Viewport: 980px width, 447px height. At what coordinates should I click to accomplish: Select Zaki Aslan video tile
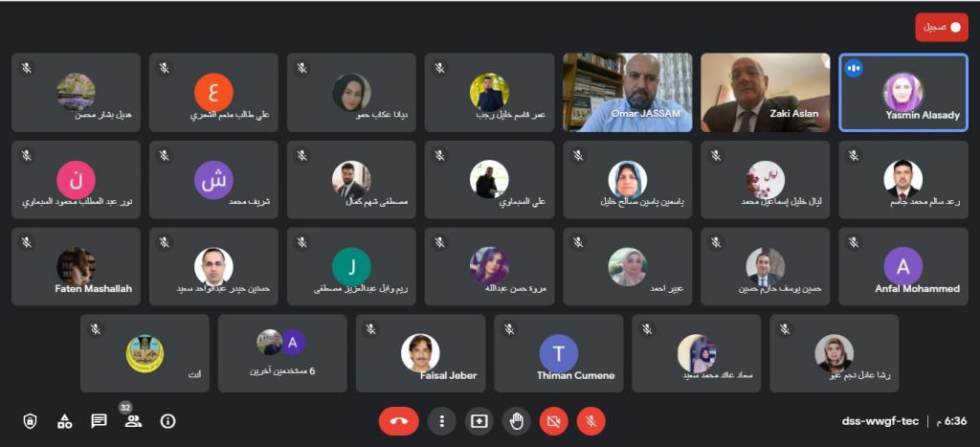[765, 92]
